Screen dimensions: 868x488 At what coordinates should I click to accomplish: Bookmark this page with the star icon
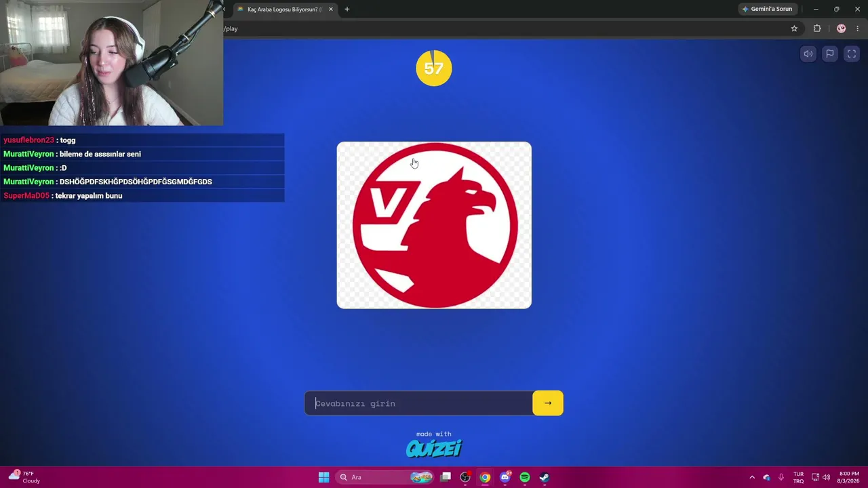pos(794,28)
